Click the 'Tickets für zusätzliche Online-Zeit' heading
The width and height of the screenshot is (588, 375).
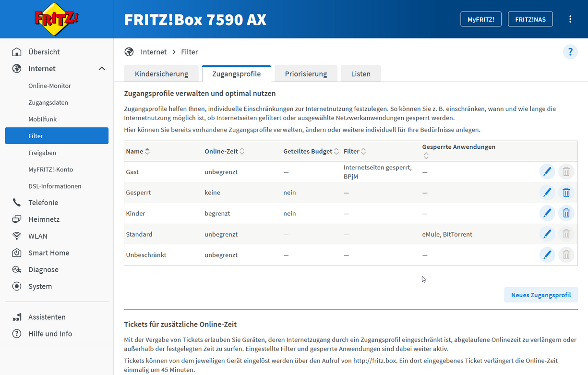180,324
